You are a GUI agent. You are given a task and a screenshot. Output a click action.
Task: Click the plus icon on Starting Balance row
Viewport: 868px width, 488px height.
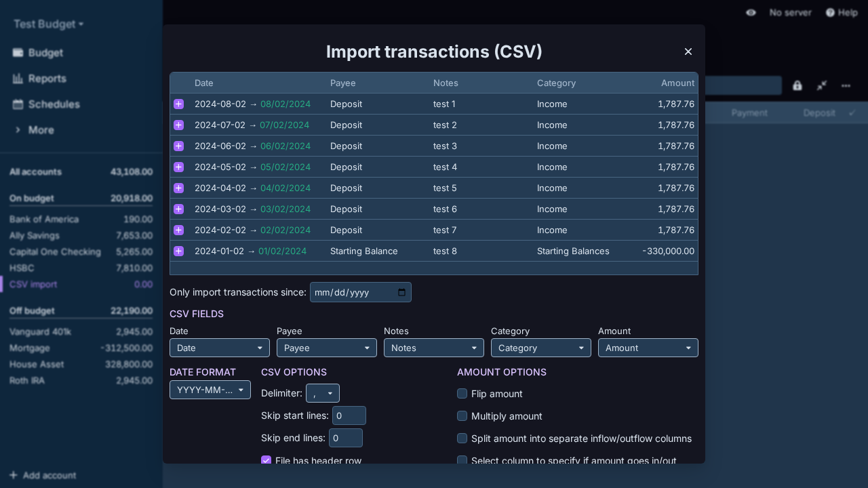(x=178, y=251)
